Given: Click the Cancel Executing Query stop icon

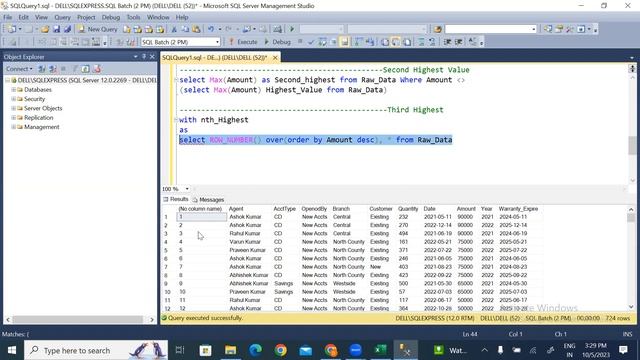Looking at the screenshot, I should click(x=300, y=42).
